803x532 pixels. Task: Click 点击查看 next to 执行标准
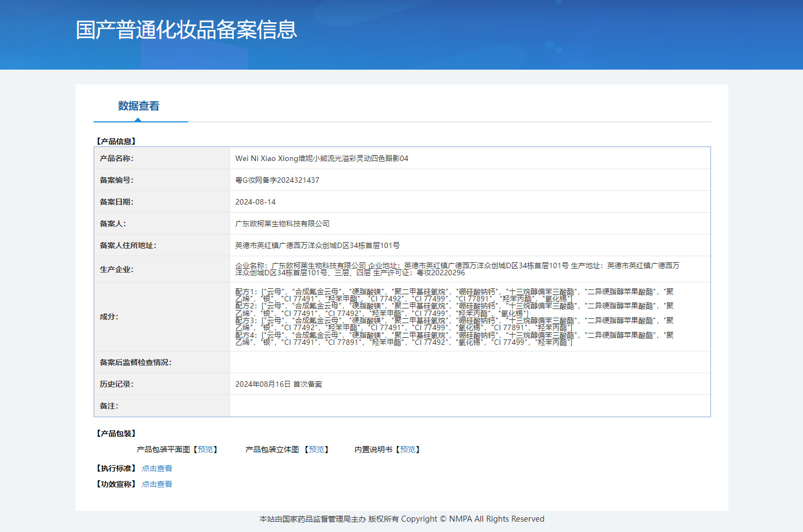pos(157,468)
